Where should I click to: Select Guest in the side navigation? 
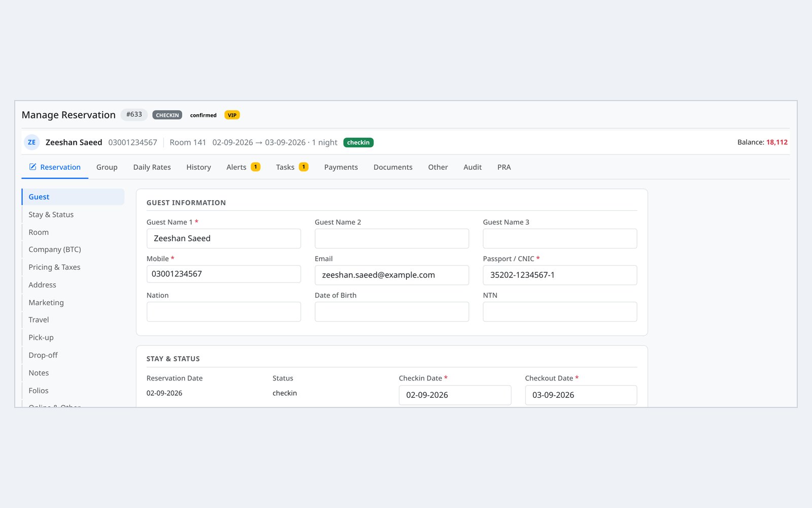[73, 197]
